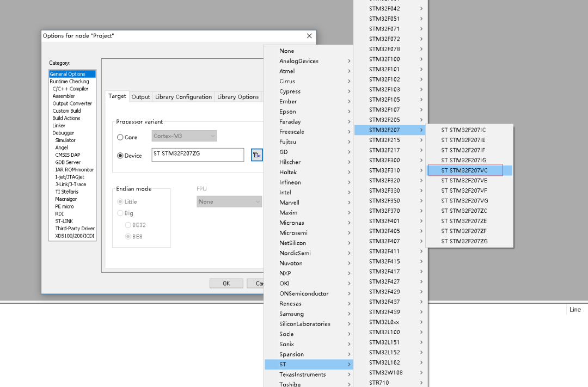The width and height of the screenshot is (588, 387).
Task: Select General Options category
Action: (72, 74)
